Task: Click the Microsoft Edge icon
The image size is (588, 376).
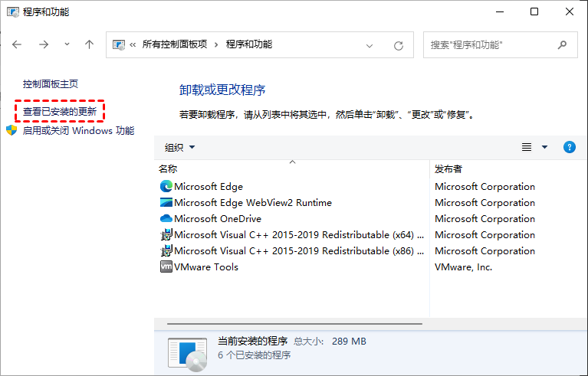Action: point(166,186)
